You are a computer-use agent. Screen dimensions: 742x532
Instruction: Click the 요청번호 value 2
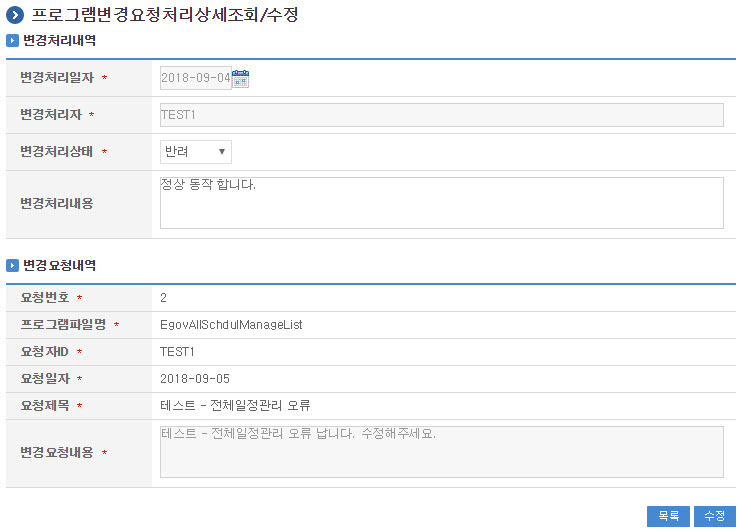(164, 298)
